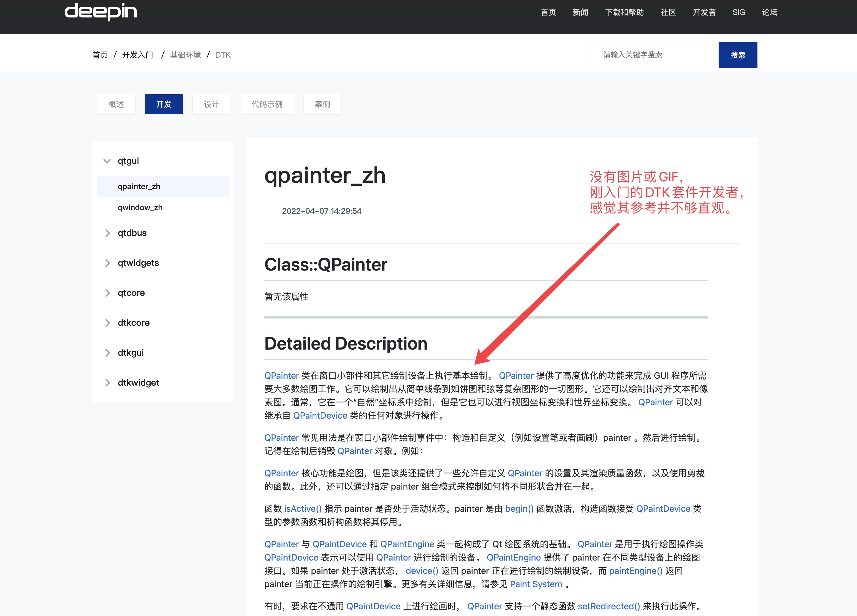Screen dimensions: 857x616
Task: Open the 案例 tab
Action: [322, 104]
